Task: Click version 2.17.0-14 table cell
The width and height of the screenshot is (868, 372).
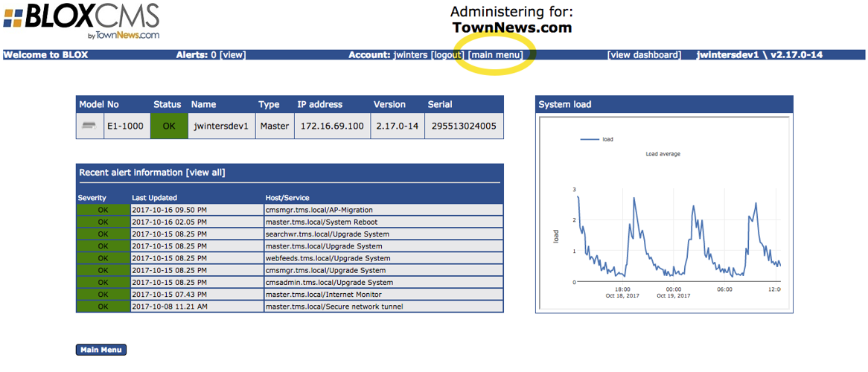Action: tap(397, 126)
